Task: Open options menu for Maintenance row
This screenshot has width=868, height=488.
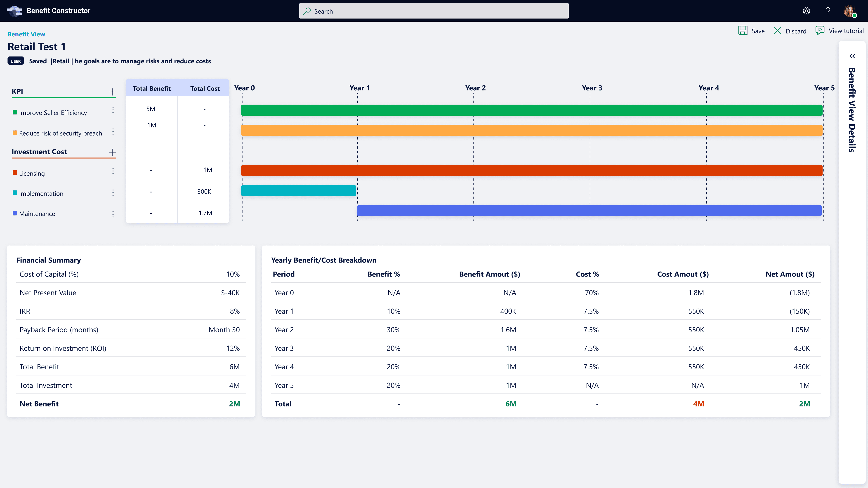Action: click(113, 214)
